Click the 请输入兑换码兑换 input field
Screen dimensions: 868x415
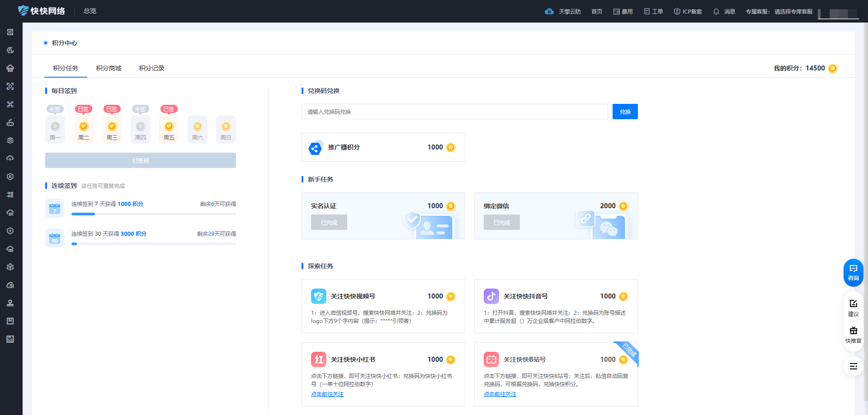[x=454, y=112]
